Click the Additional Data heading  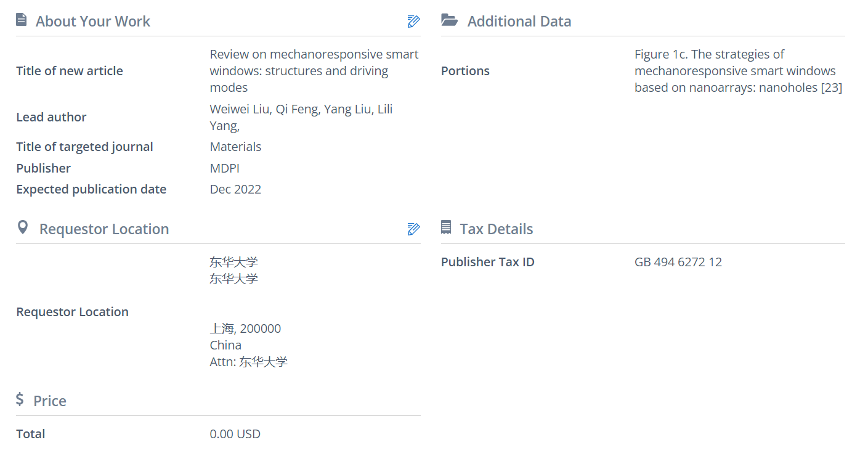click(x=519, y=22)
